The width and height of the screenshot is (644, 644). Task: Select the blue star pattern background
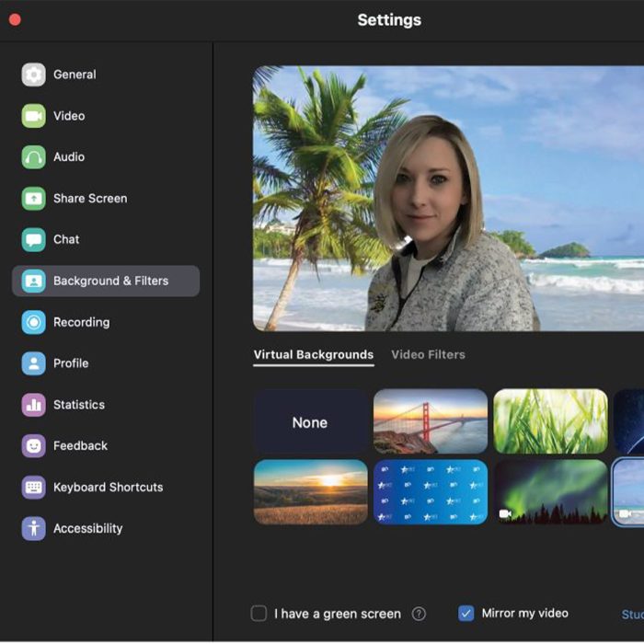(x=431, y=492)
